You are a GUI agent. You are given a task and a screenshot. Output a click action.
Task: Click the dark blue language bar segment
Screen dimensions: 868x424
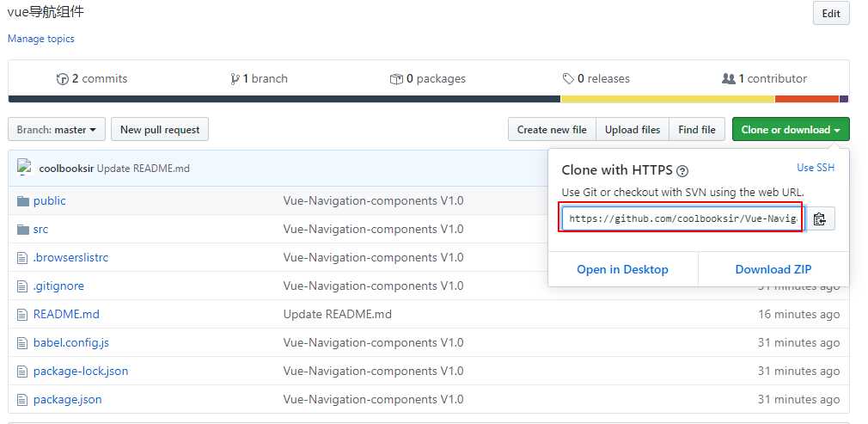tap(284, 99)
